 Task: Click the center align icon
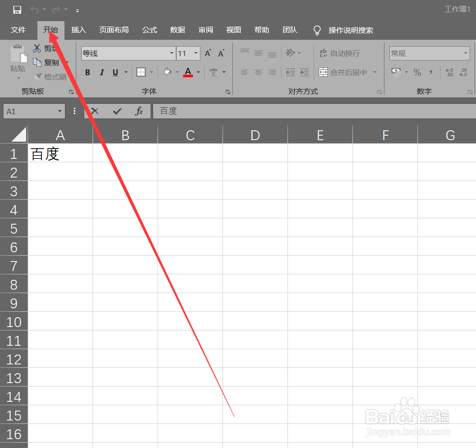click(258, 72)
